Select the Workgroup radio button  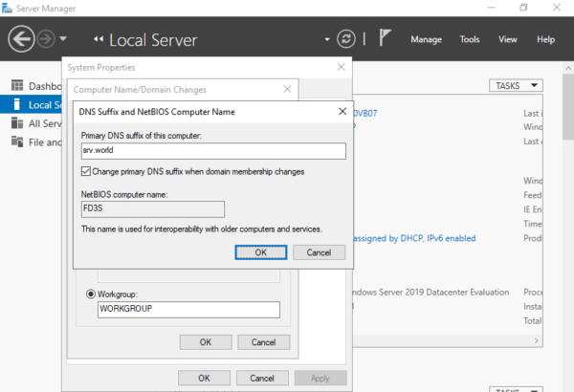tap(91, 294)
